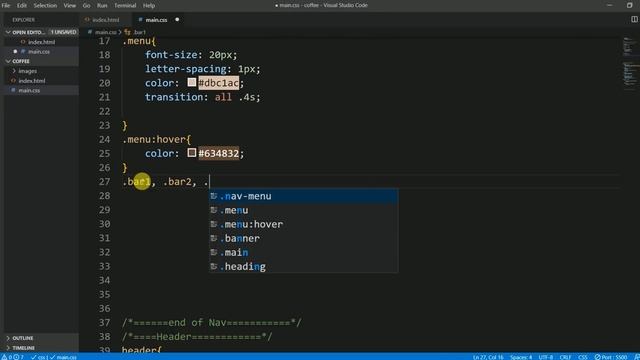Click the Header comment on line 38
Screen dimensions: 640x360
coord(197,337)
